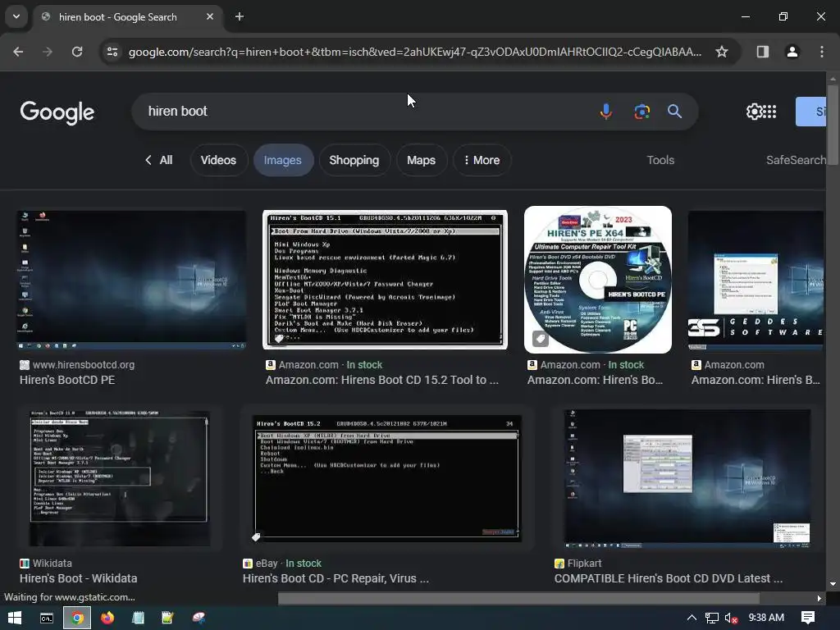Screen dimensions: 840x630
Task: Open the Hiren's BootCD PE title link
Action: (67, 380)
